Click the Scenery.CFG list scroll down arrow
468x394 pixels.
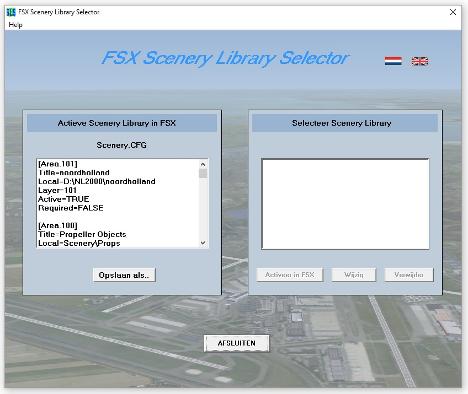(203, 243)
